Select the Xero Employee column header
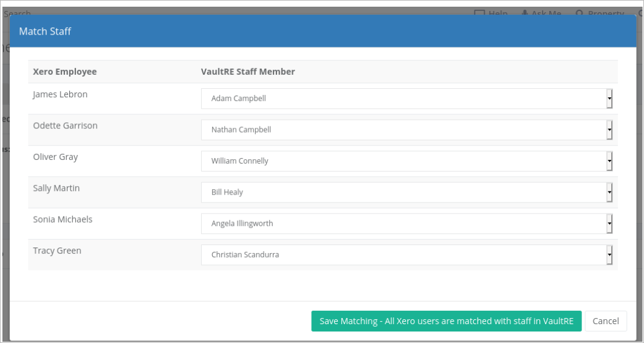644x343 pixels. (x=65, y=72)
